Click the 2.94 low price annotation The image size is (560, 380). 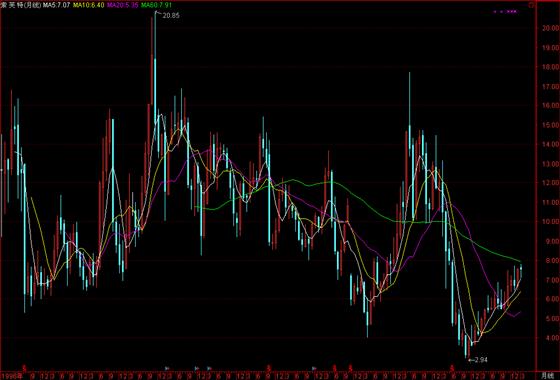[481, 360]
